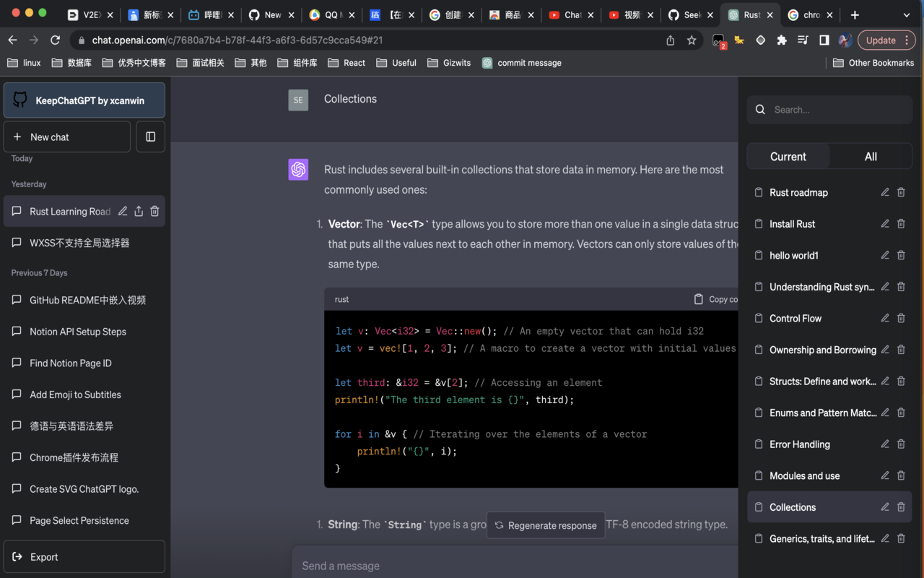Click Regenerate response
924x578 pixels.
click(x=546, y=525)
